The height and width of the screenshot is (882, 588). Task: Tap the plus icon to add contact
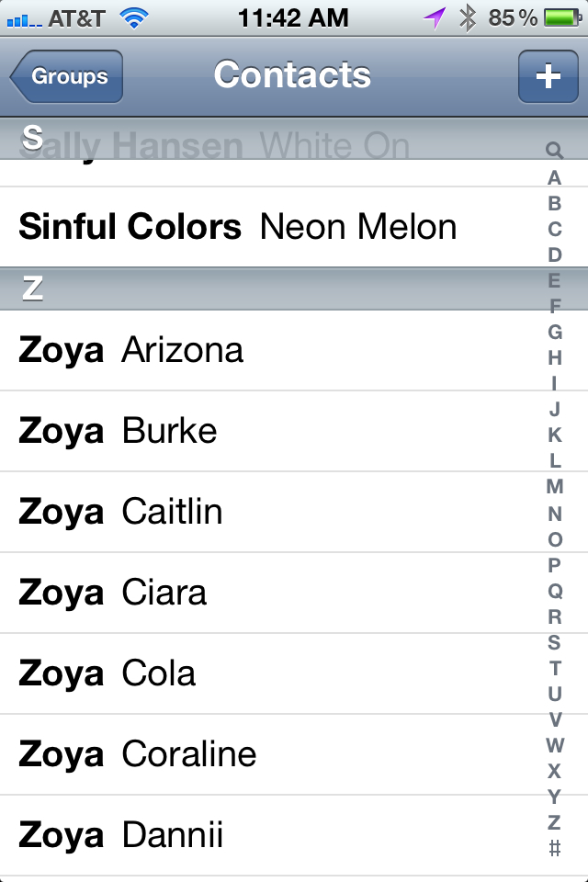coord(548,76)
